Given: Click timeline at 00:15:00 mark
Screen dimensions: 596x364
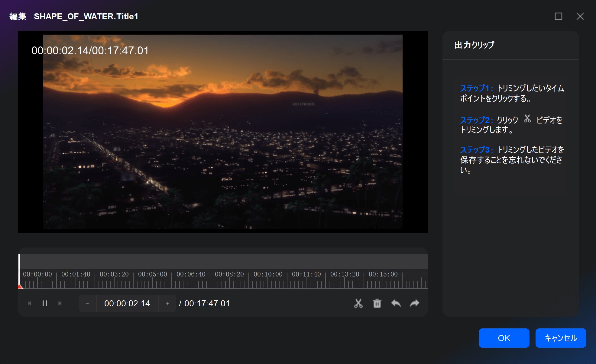Looking at the screenshot, I should click(x=383, y=274).
